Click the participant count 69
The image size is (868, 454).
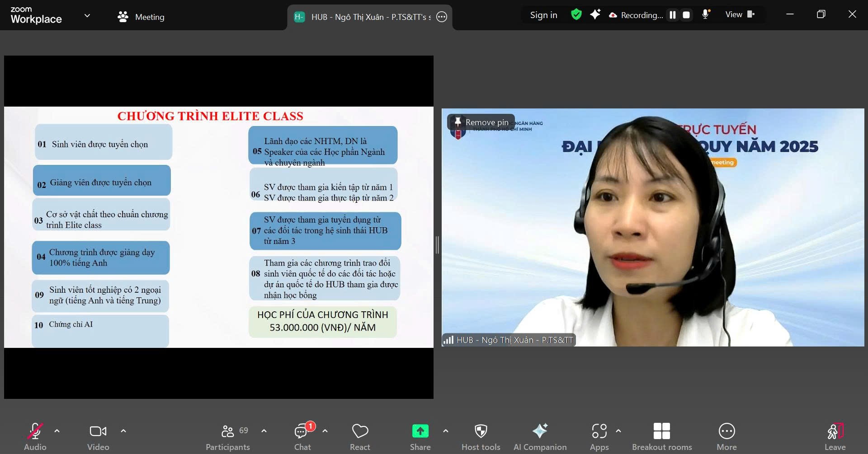click(x=244, y=431)
